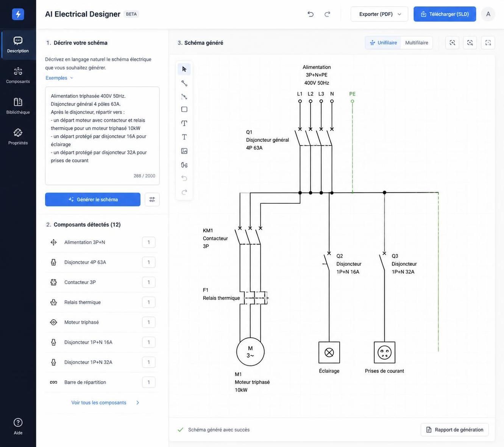Redo using the top header arrow
The image size is (504, 447).
(x=327, y=14)
